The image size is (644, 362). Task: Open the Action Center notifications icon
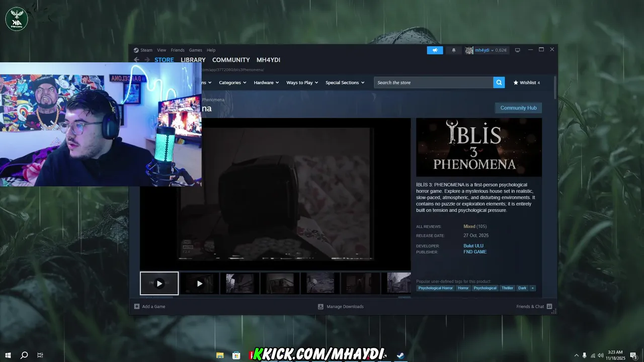(633, 355)
